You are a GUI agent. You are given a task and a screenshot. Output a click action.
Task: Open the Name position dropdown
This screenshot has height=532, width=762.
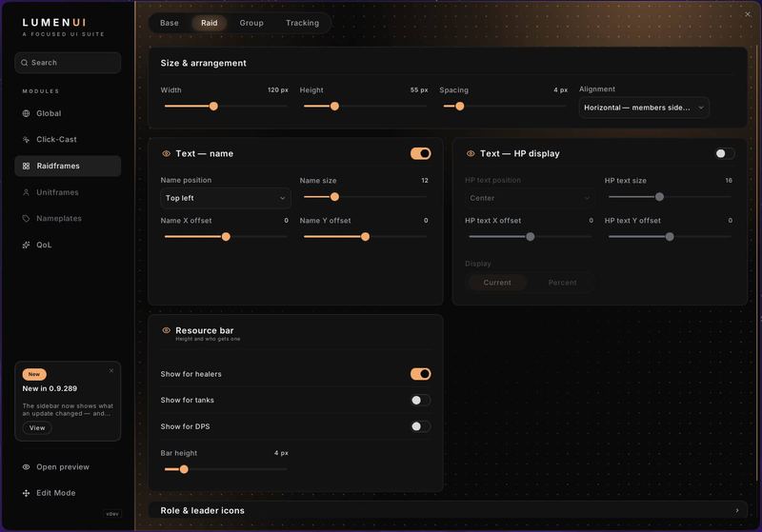tap(226, 198)
